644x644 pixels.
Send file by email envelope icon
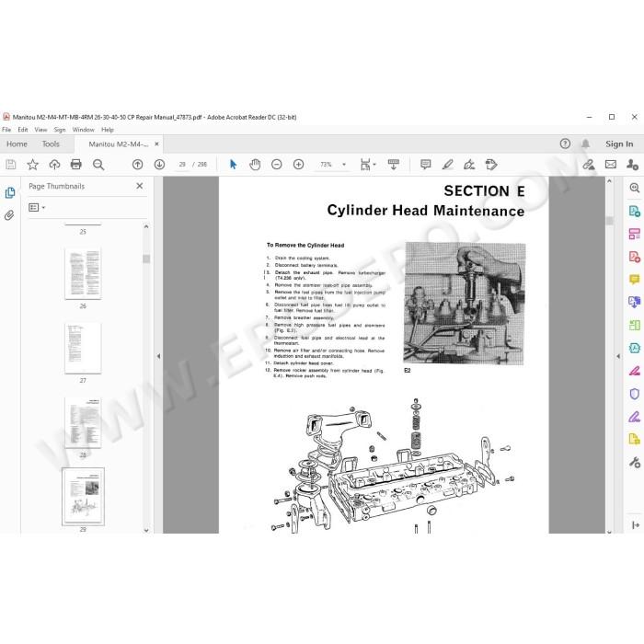click(611, 165)
